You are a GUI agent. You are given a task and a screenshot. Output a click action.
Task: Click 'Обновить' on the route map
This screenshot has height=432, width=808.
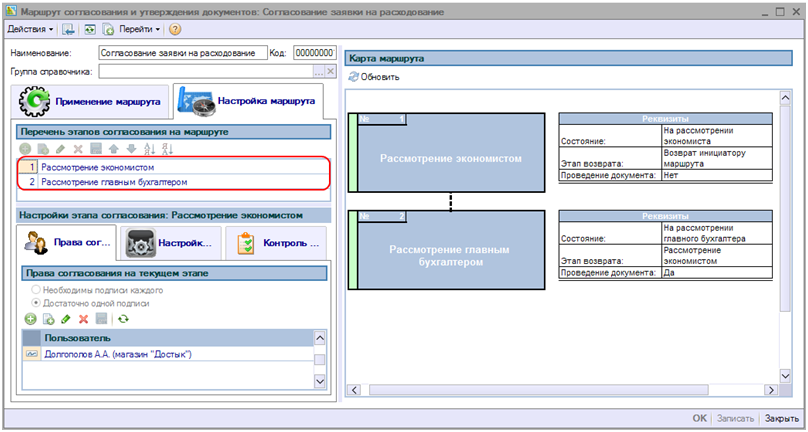click(x=374, y=77)
